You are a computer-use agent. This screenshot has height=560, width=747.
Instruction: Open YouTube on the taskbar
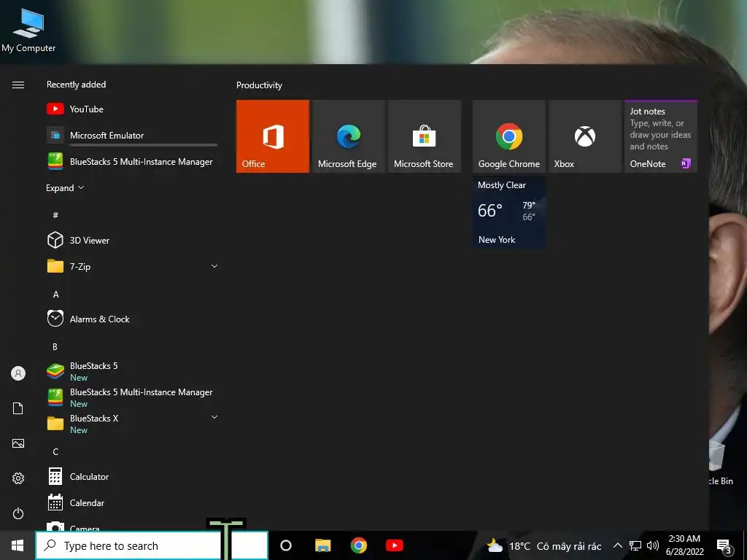click(x=395, y=545)
